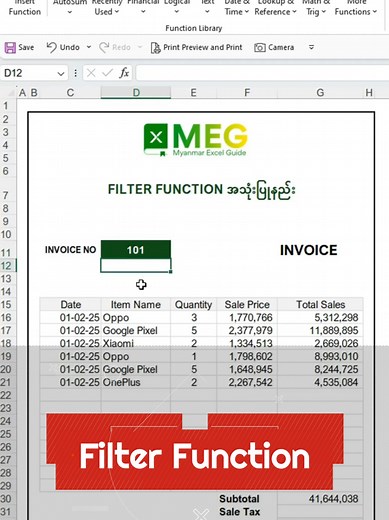The width and height of the screenshot is (389, 520).
Task: Click the Item Name header cell
Action: (x=136, y=304)
